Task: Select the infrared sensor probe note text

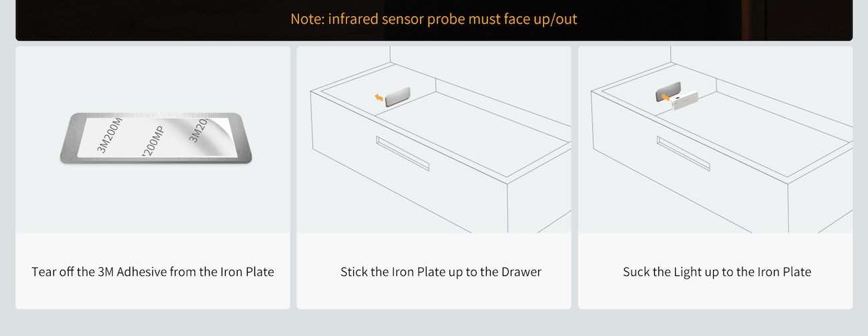Action: tap(433, 19)
